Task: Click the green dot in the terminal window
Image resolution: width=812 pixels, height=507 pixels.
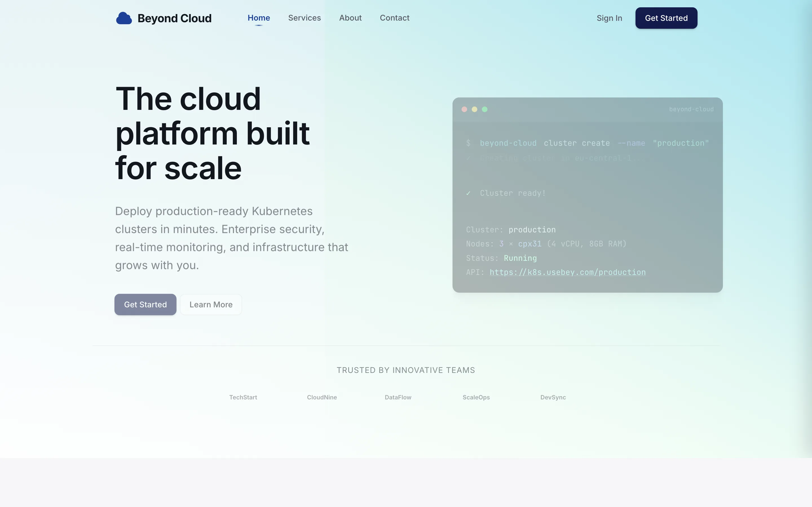Action: [485, 109]
